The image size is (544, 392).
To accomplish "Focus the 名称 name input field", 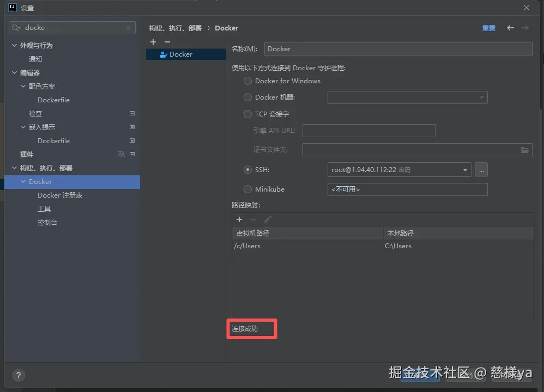I will point(398,49).
